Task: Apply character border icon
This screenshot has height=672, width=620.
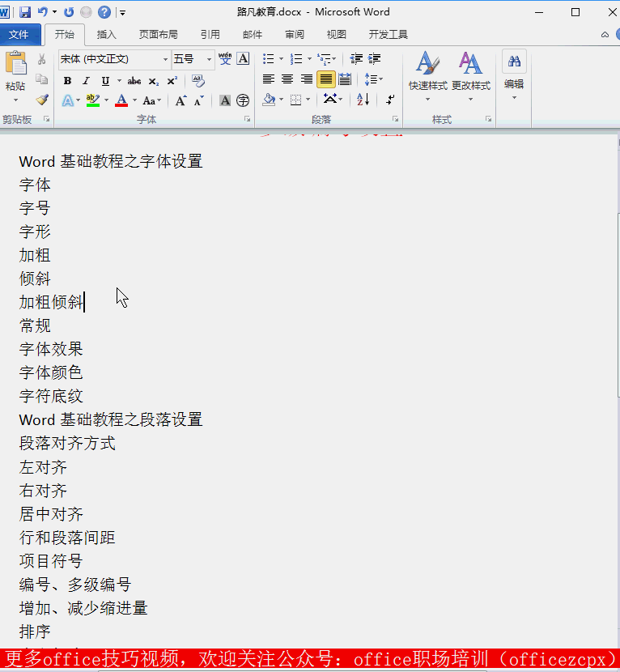Action: [243, 59]
